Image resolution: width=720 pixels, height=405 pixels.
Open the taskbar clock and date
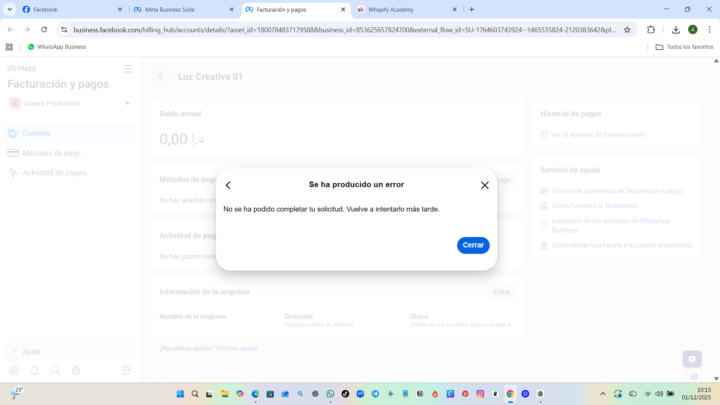point(698,394)
